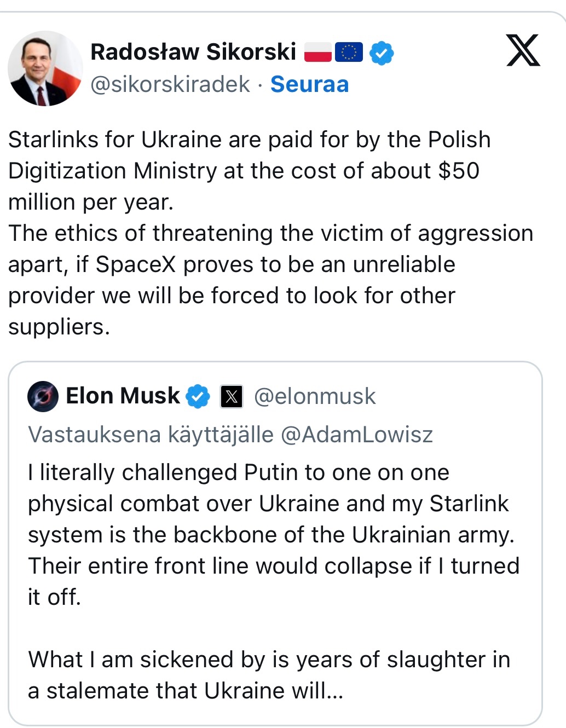Open the Elon Musk display name

[x=123, y=396]
